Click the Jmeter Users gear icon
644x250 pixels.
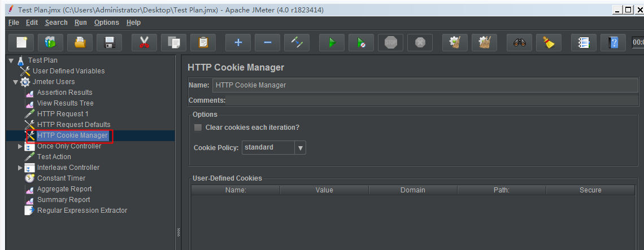coord(25,82)
